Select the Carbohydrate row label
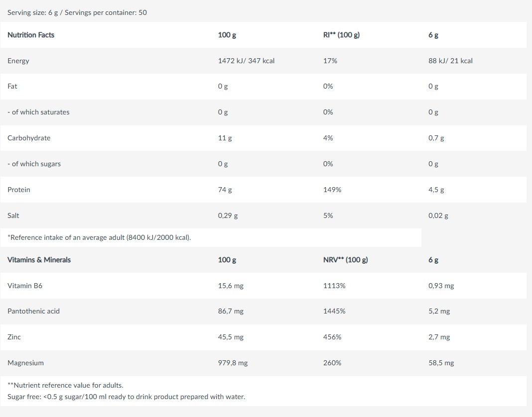532x417 pixels. (29, 138)
